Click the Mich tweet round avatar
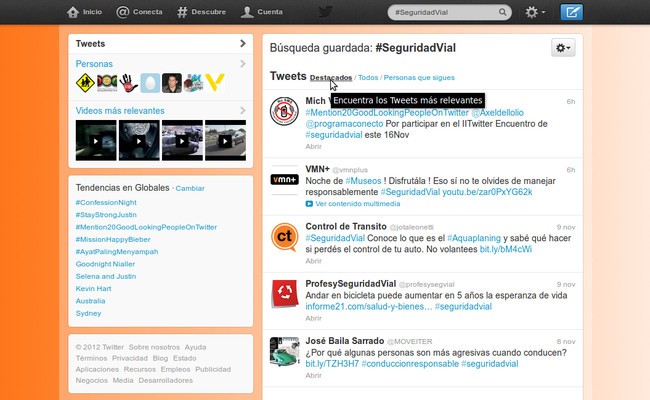The height and width of the screenshot is (400, 650). pyautogui.click(x=284, y=111)
